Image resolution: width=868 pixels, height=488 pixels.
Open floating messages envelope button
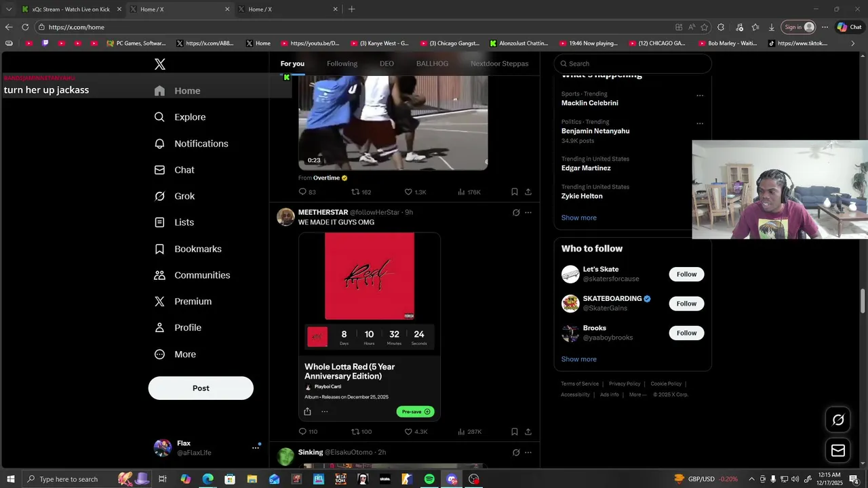tap(838, 451)
